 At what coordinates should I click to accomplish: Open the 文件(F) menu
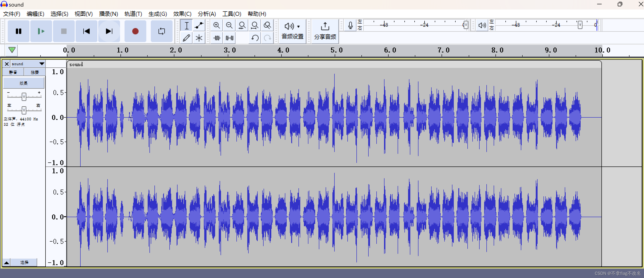point(12,14)
